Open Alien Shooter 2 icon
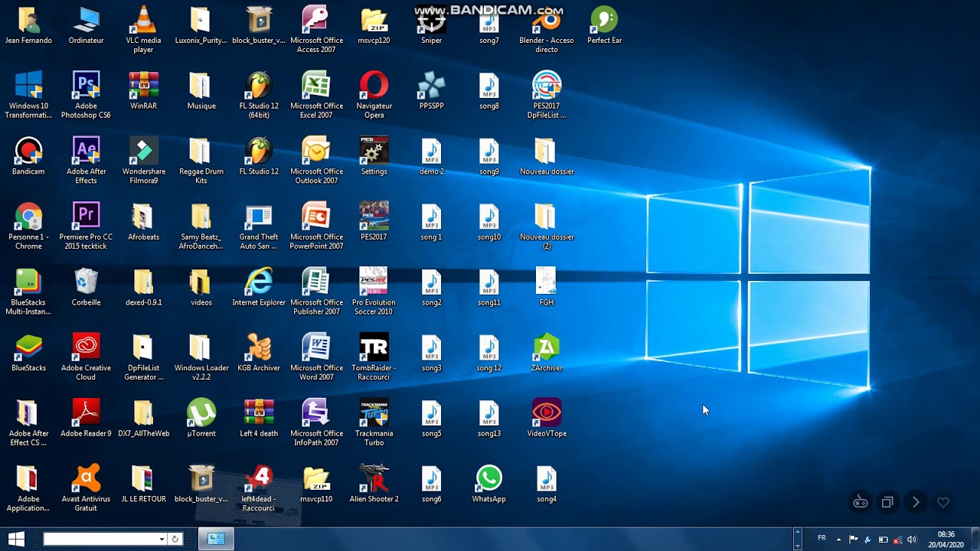The height and width of the screenshot is (551, 980). (374, 484)
